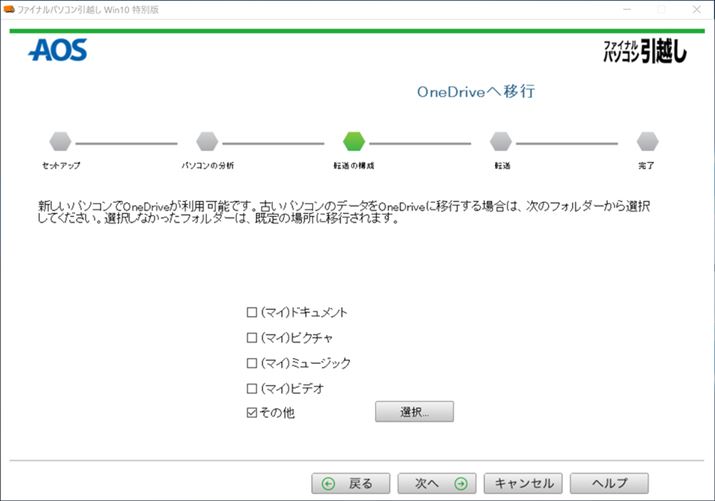Image resolution: width=715 pixels, height=501 pixels.
Task: Click the app icon in title bar
Action: pyautogui.click(x=9, y=10)
